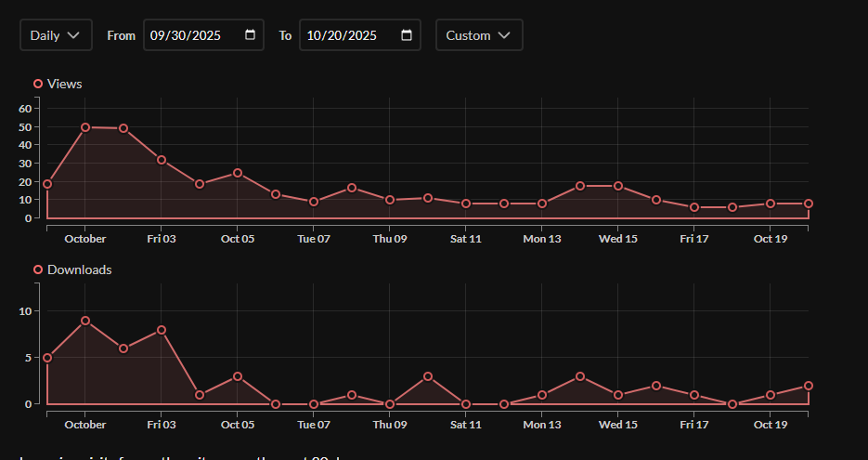Select Views data point peaking near 50 on October 1
Screen dimensions: 868x460
coord(85,127)
